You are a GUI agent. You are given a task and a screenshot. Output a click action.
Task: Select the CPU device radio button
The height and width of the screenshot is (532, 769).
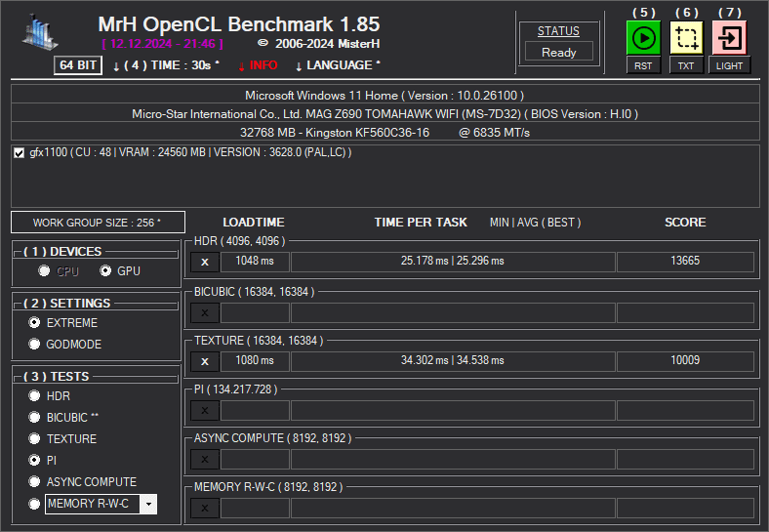coord(44,271)
